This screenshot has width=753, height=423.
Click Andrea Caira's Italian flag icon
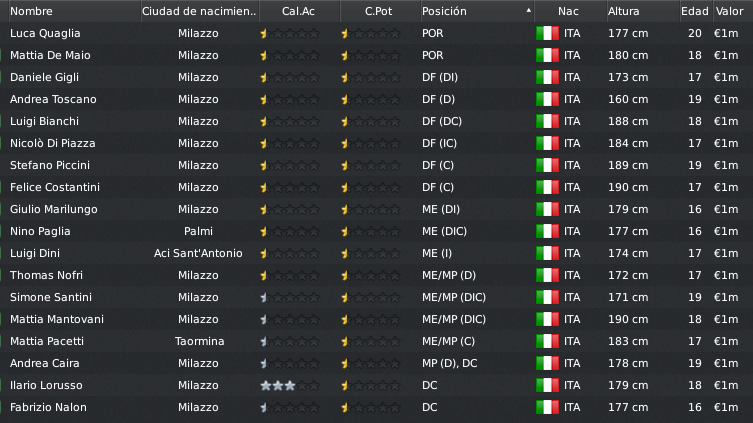click(x=547, y=363)
